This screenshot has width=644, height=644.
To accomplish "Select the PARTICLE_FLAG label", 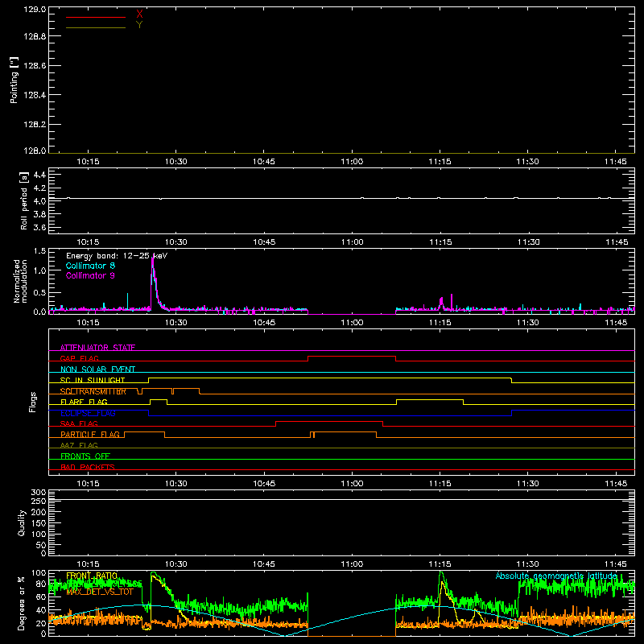I will (90, 434).
